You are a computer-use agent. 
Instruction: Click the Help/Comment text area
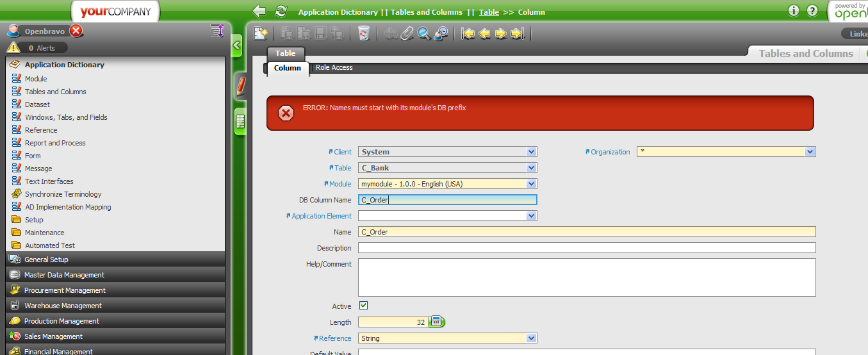click(x=587, y=277)
